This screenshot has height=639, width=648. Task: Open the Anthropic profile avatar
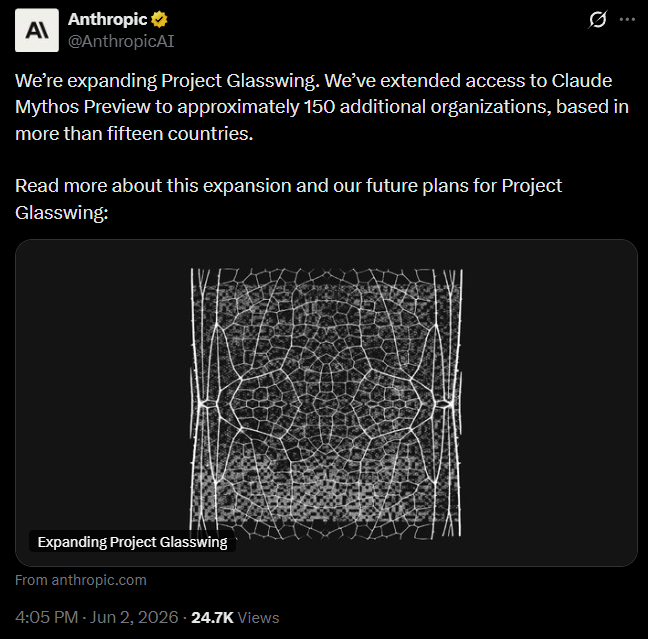coord(37,30)
